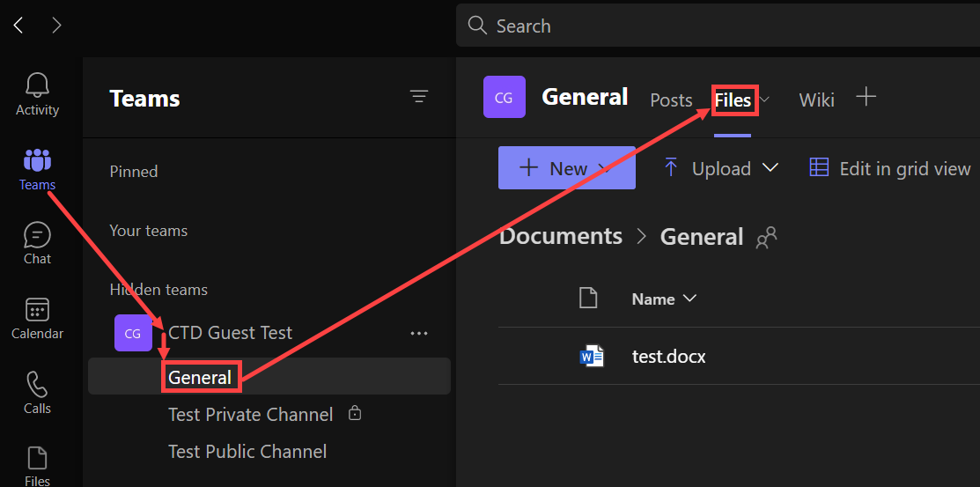
Task: Open the CTD Guest Test team
Action: point(230,333)
